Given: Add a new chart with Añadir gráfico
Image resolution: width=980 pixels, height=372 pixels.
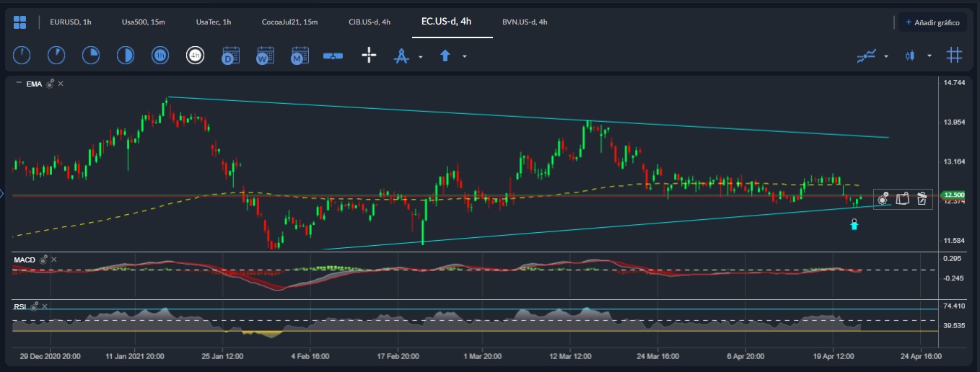Looking at the screenshot, I should pyautogui.click(x=932, y=23).
